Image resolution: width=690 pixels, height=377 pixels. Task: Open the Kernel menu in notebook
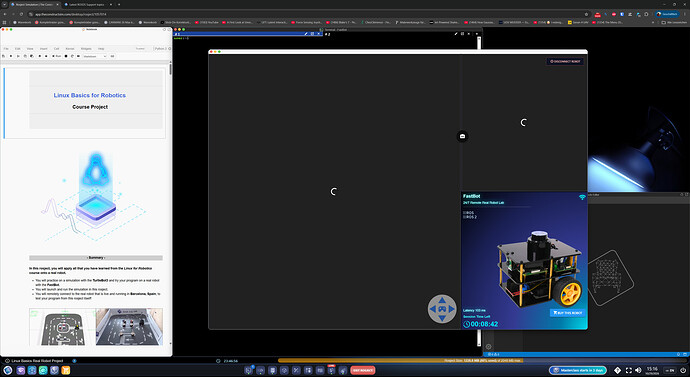tap(70, 48)
